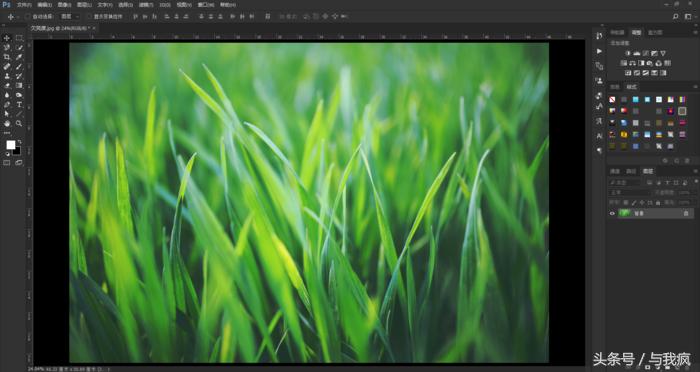Select the Zoom tool
700x372 pixels.
(19, 123)
